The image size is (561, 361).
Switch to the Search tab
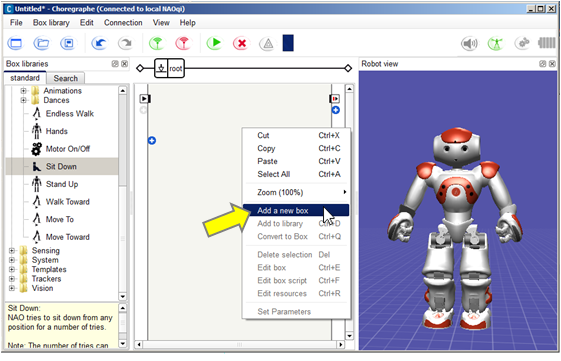coord(65,78)
